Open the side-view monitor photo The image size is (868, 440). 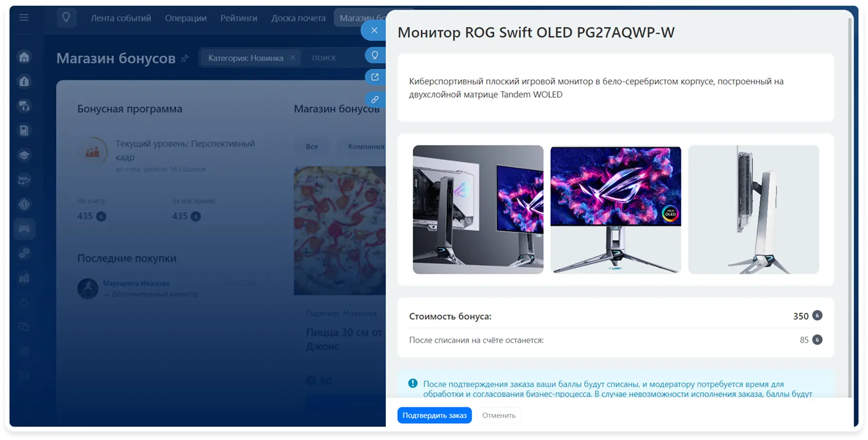[753, 209]
